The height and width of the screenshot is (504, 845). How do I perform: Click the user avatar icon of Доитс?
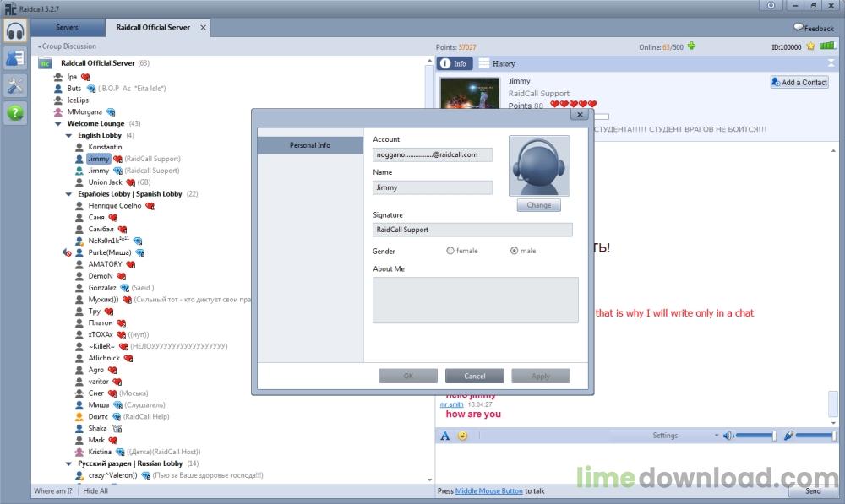point(79,417)
